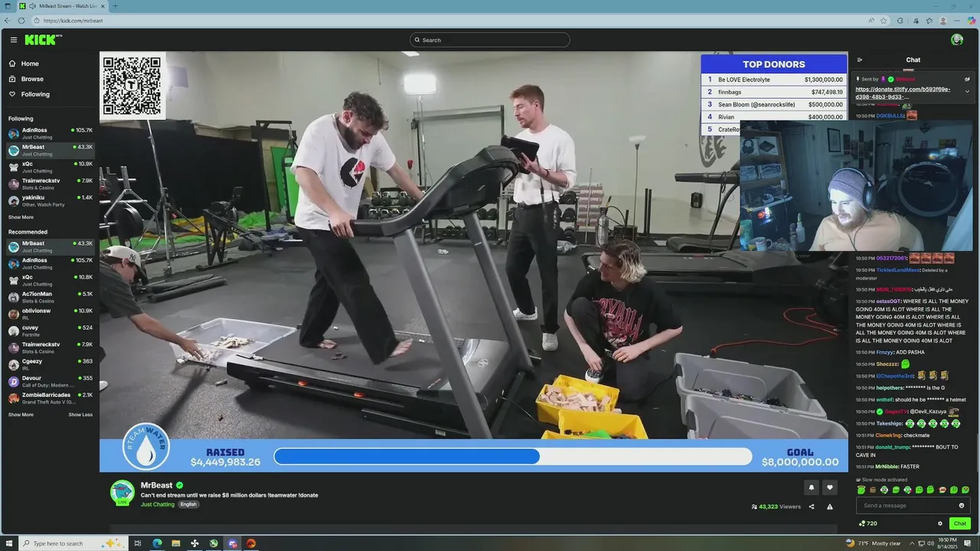Image resolution: width=980 pixels, height=551 pixels.
Task: Open the pinned tiltify donate link
Action: coord(903,93)
